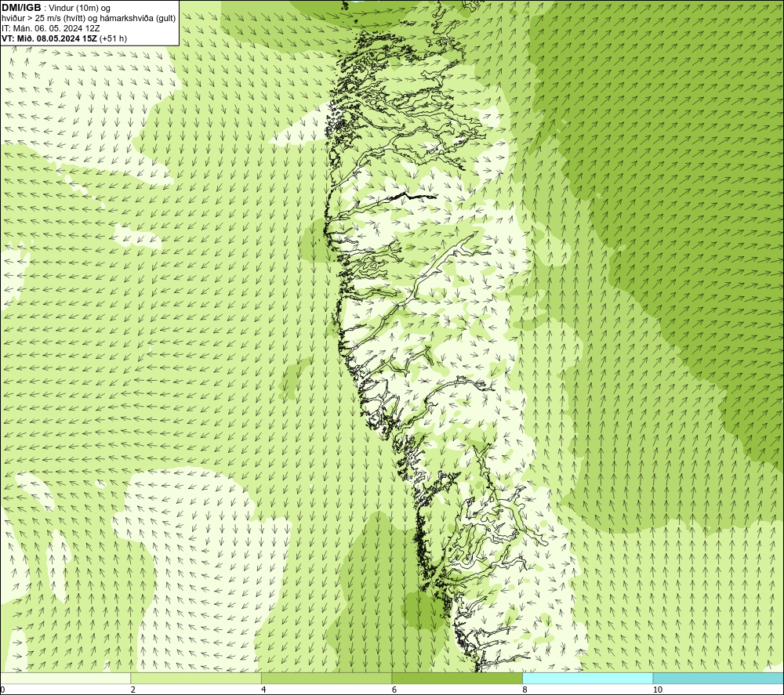The height and width of the screenshot is (695, 784).
Task: Click the "DMI/IGB : Vindur (10m) og" title line
Action: point(56,8)
